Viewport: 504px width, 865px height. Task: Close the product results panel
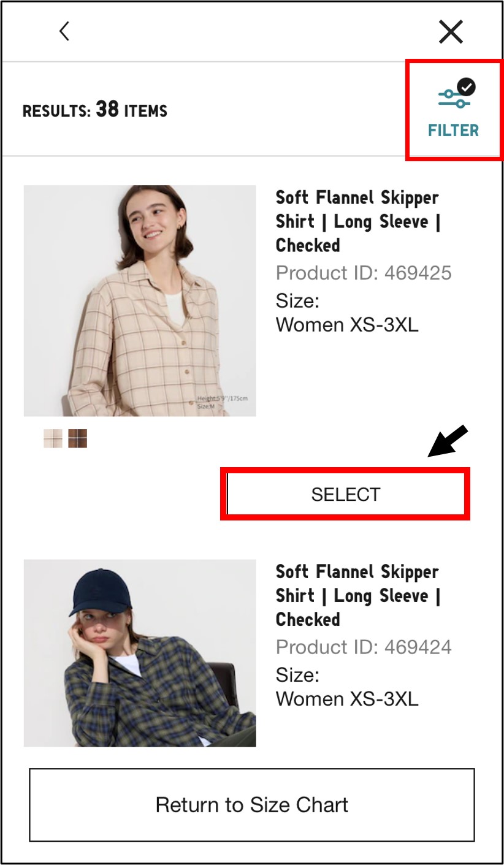click(451, 32)
